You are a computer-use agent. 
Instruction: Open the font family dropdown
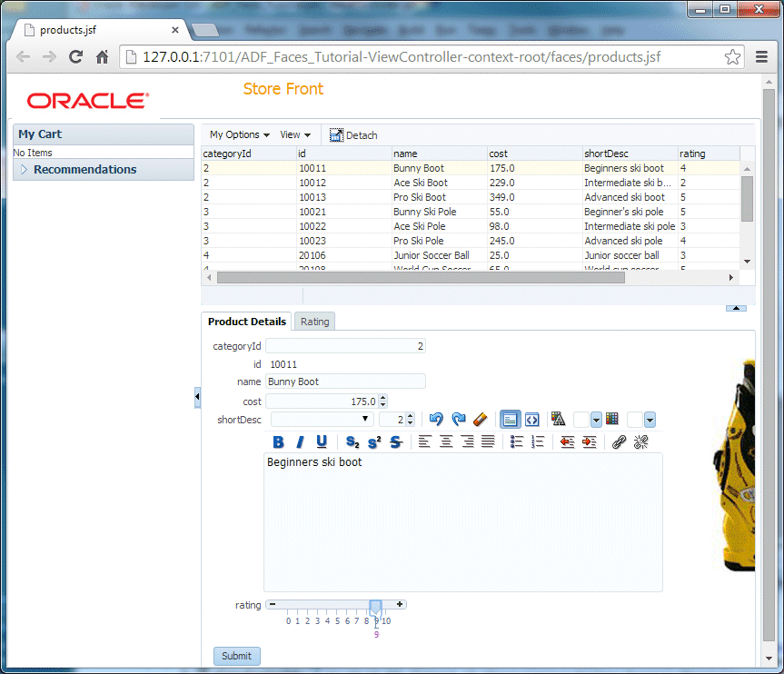[322, 419]
